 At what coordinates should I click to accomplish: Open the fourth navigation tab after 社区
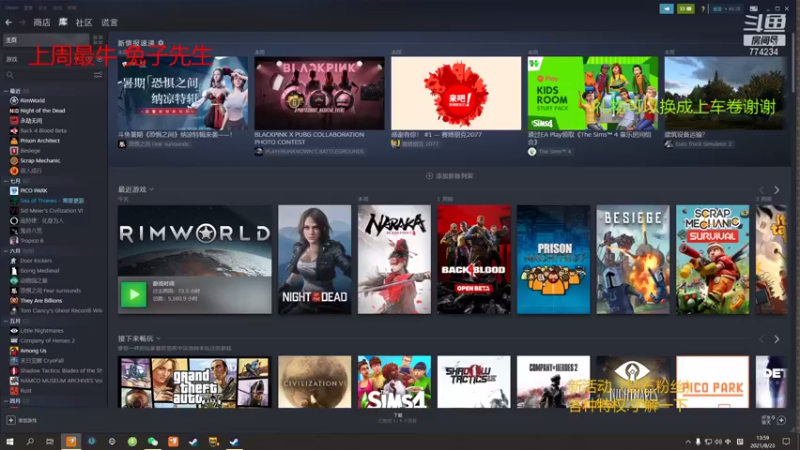(x=109, y=22)
